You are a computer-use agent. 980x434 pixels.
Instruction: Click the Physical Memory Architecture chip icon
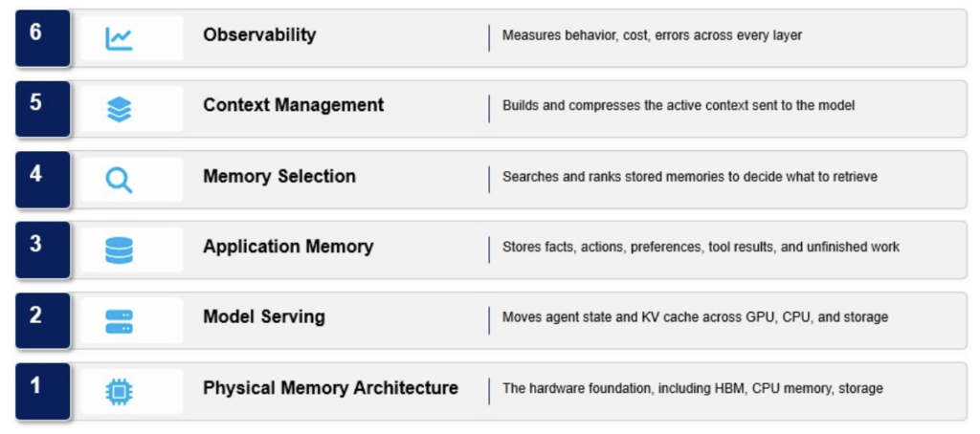tap(119, 392)
